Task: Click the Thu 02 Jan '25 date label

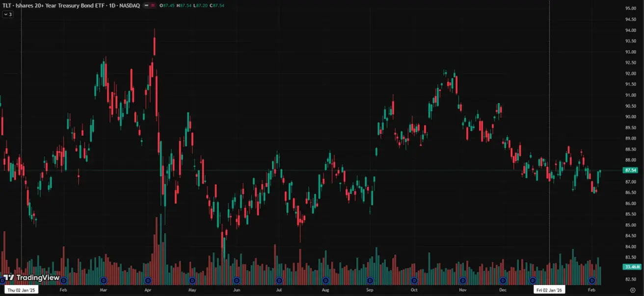Action: (22, 290)
